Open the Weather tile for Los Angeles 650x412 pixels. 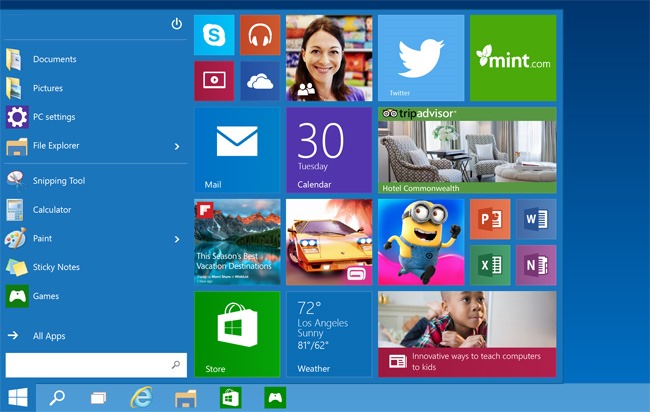tap(329, 334)
